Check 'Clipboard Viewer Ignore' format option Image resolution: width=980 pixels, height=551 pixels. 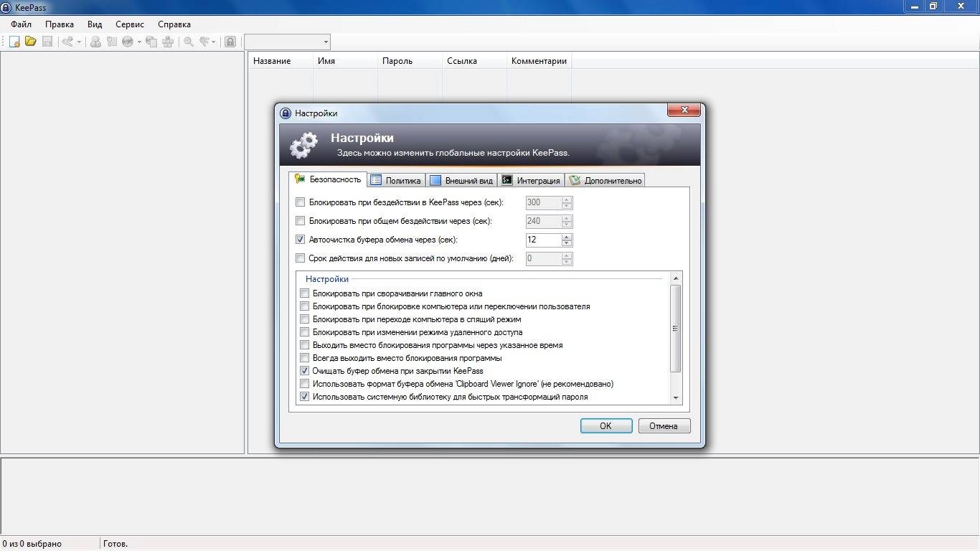pos(305,384)
